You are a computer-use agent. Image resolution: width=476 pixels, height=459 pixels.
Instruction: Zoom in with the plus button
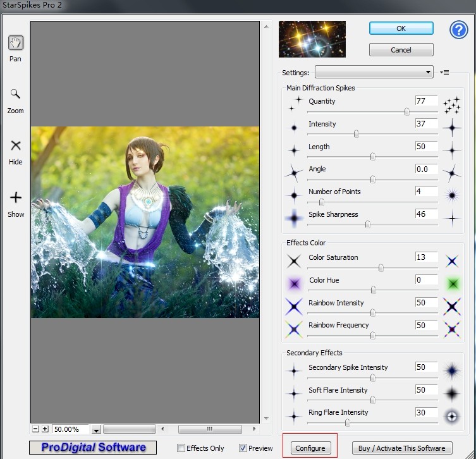click(45, 429)
